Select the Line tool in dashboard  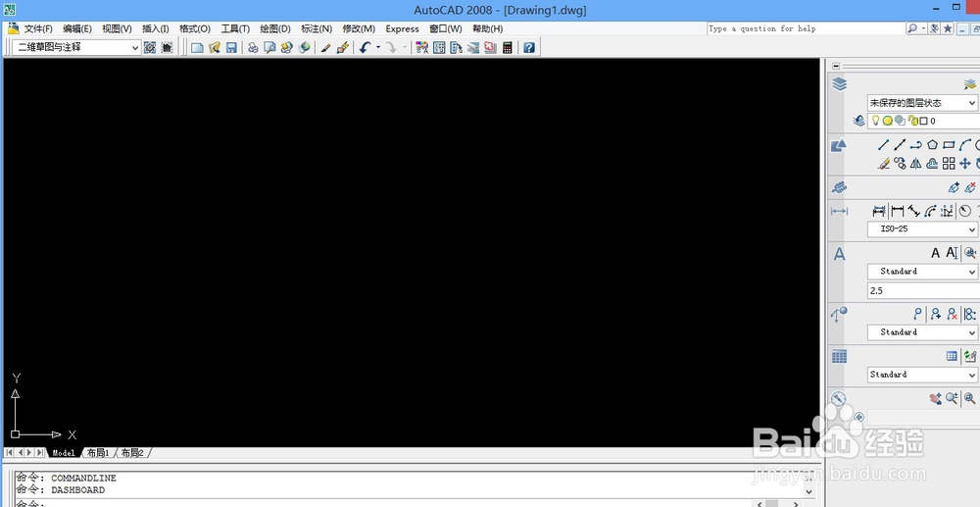pos(883,145)
